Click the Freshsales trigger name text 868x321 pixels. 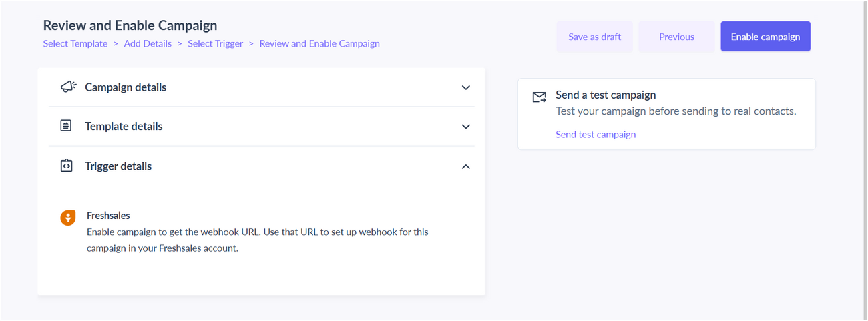108,216
